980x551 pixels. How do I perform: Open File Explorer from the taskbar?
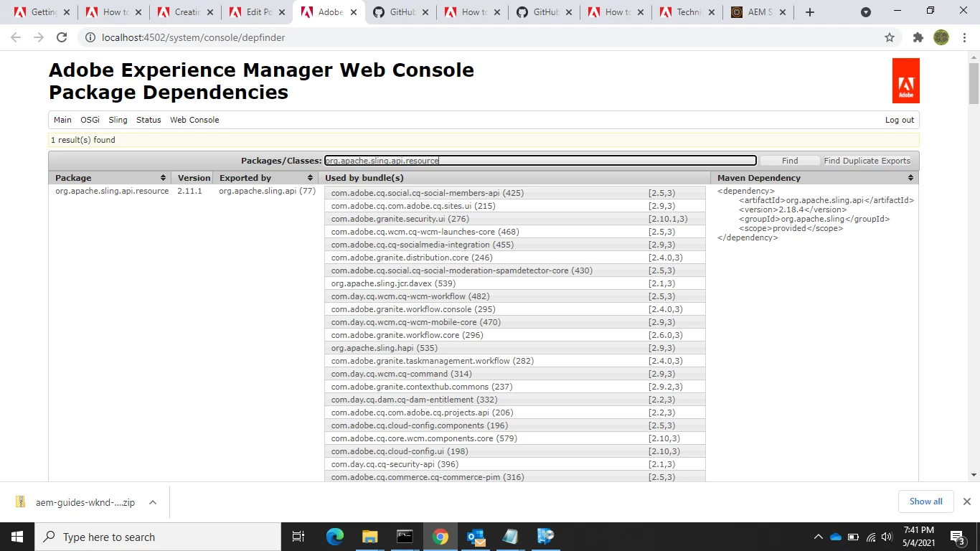click(x=369, y=537)
